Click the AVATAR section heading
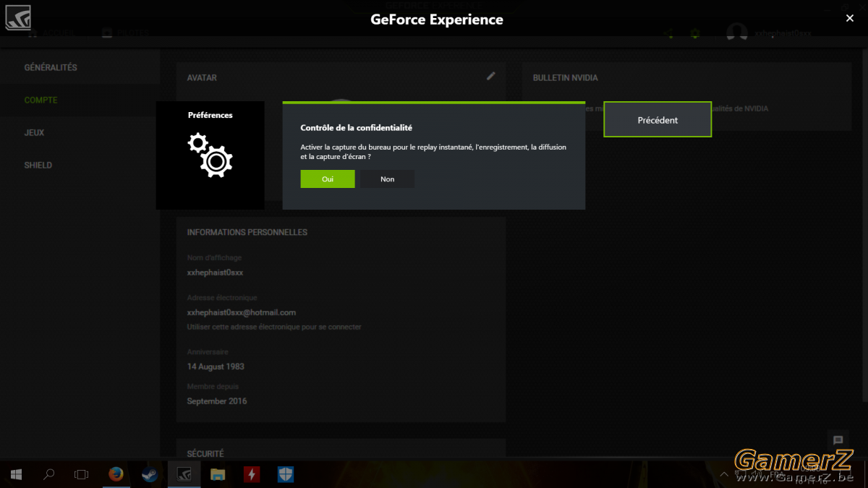The image size is (868, 488). point(202,77)
